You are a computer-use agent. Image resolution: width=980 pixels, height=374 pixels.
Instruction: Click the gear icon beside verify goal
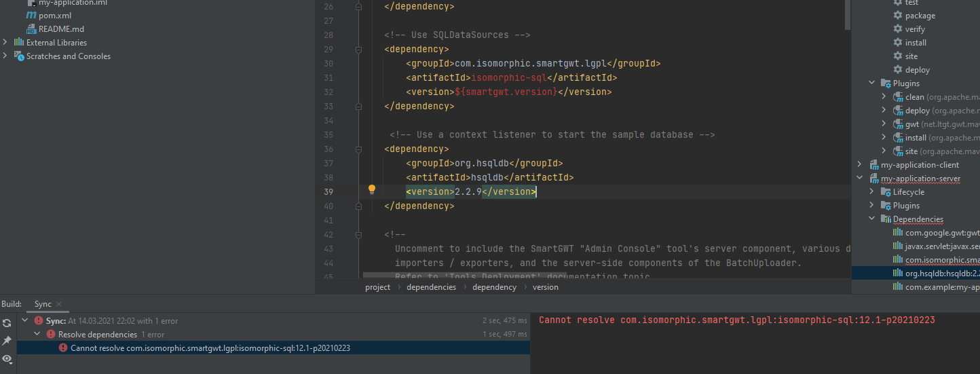(x=898, y=29)
